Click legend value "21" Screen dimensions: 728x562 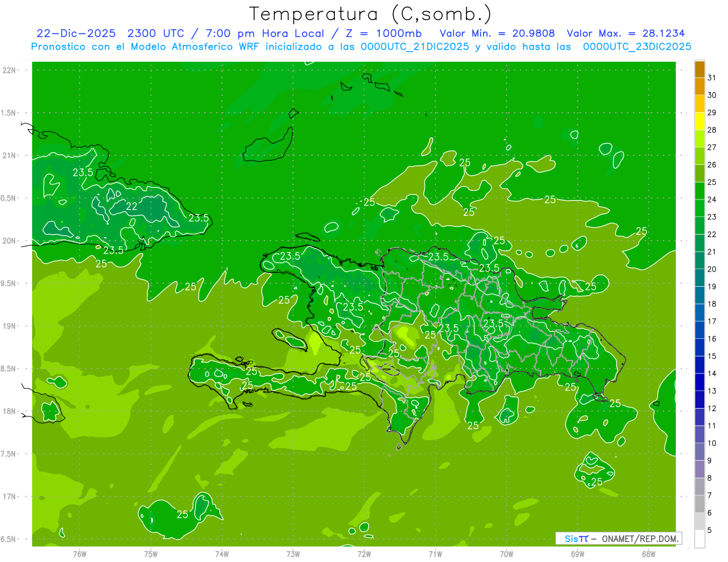tap(712, 252)
